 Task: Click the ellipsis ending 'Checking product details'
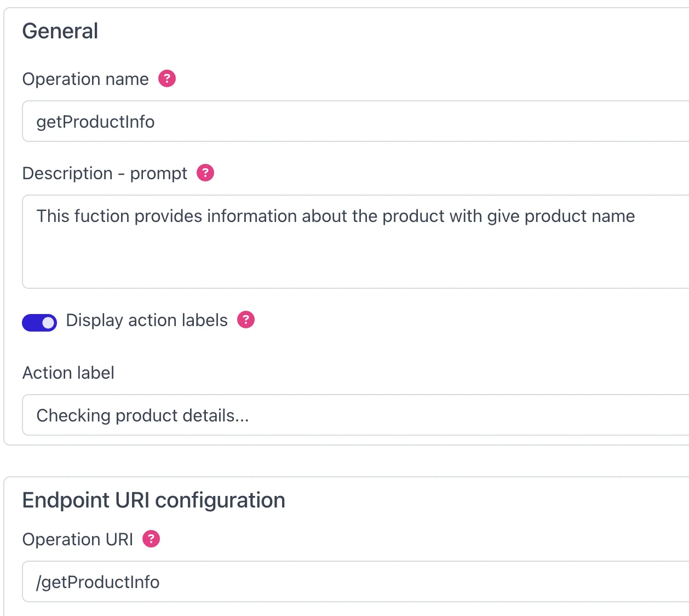(242, 417)
